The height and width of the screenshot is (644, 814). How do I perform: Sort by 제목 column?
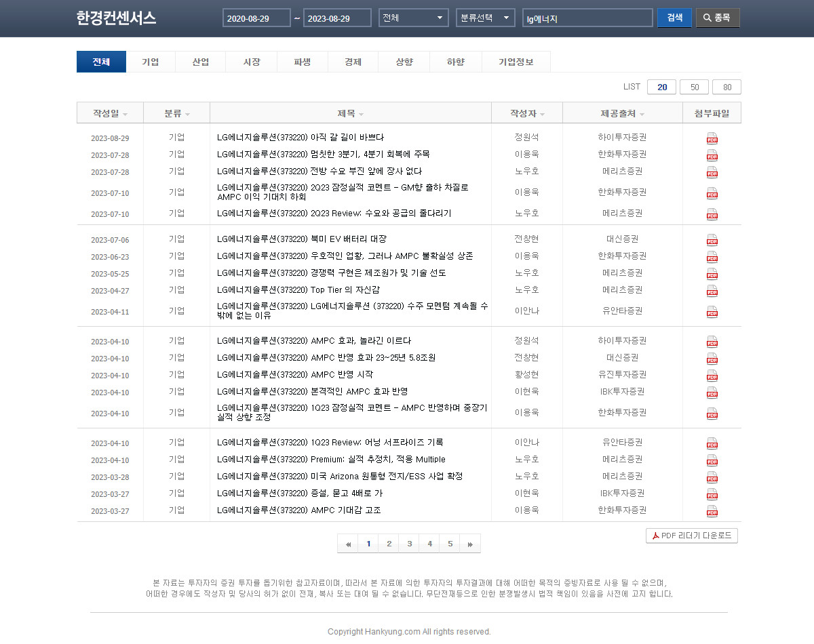[x=351, y=113]
